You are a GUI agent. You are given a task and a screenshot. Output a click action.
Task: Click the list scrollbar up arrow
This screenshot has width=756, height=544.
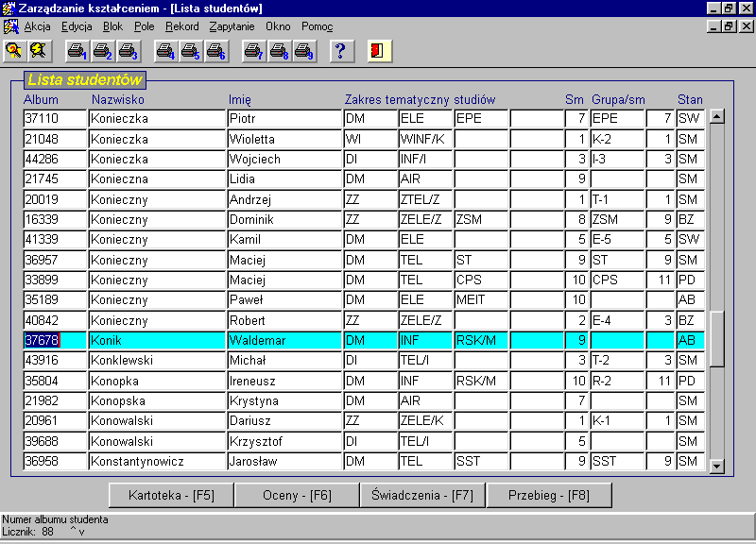click(x=717, y=116)
